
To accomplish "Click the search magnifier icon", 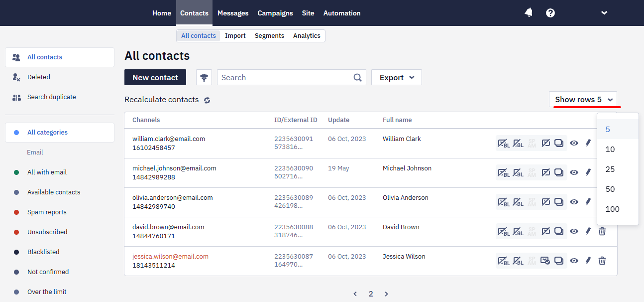I will point(358,77).
